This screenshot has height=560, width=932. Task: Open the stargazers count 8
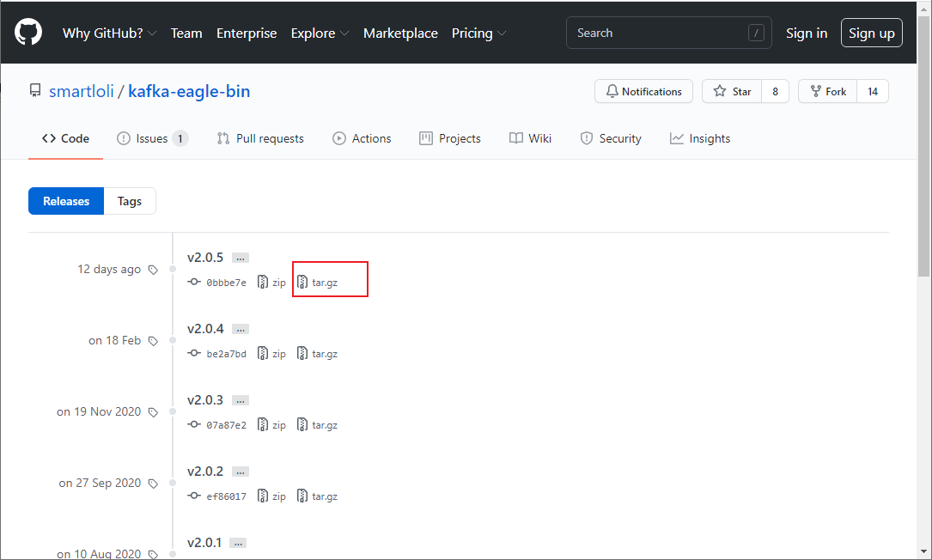(775, 91)
